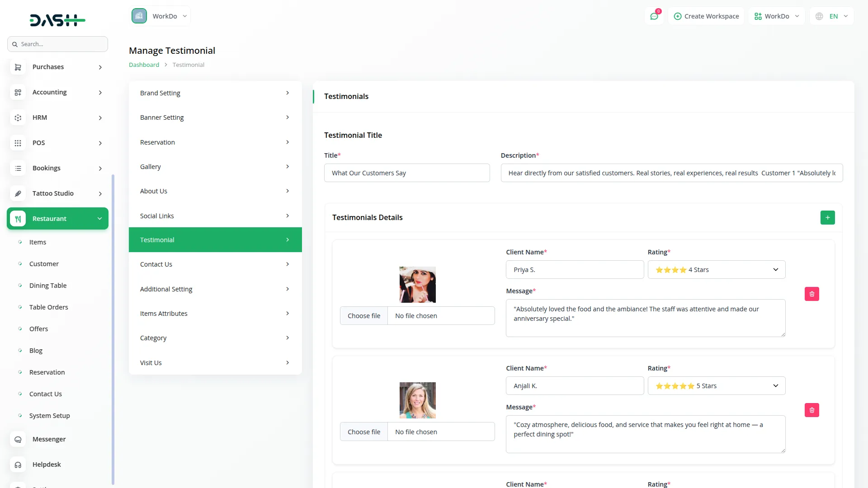Open the Bookings module icon
Image resolution: width=868 pixels, height=488 pixels.
click(18, 168)
